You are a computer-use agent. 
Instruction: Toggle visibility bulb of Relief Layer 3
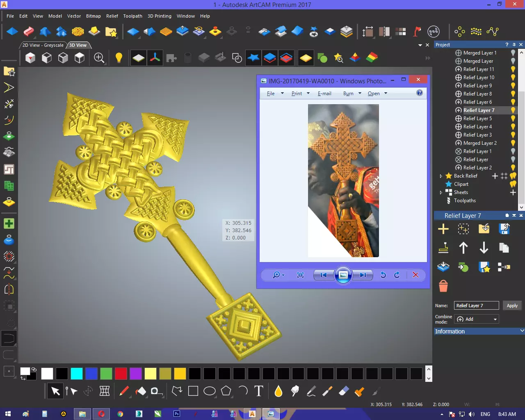pos(513,135)
